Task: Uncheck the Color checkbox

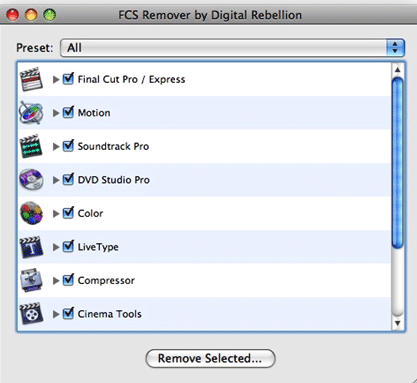Action: tap(68, 213)
